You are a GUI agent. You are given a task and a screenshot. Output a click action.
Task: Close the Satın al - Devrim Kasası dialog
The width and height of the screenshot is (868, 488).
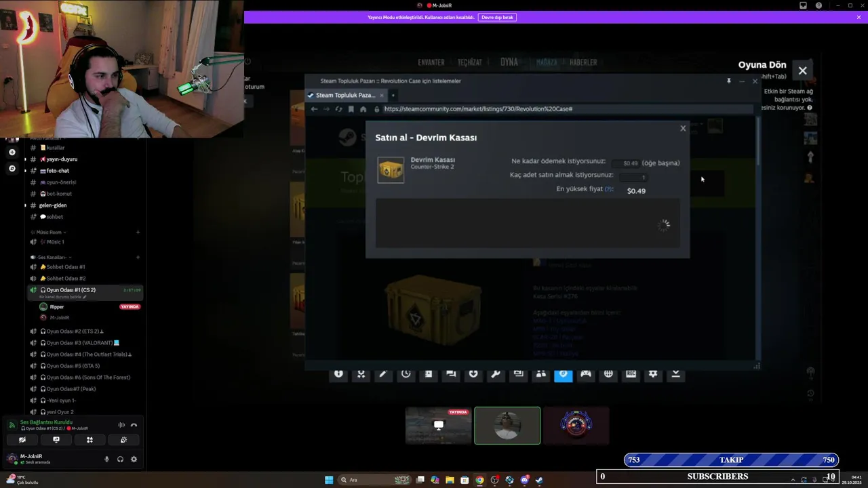683,128
